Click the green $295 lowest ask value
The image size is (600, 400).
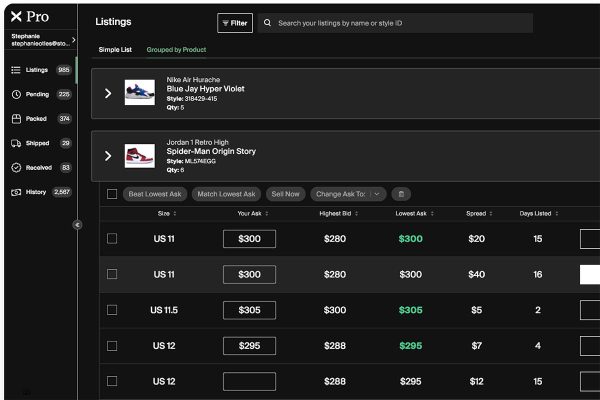411,346
